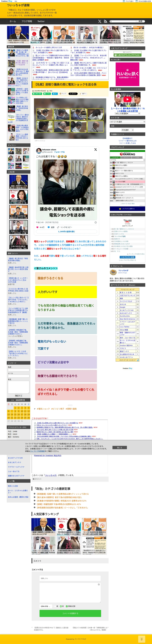Screen dimensions: 152x644
Task: Click the sleeping lawmakers article image
Action: click(70, 119)
